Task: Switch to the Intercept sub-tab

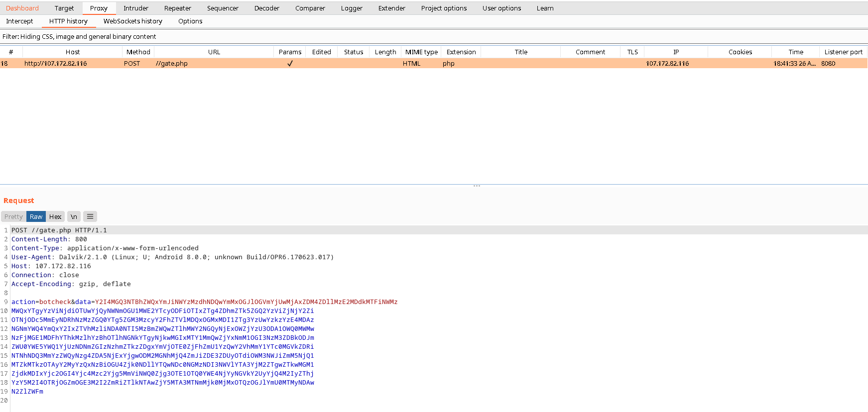Action: (19, 21)
